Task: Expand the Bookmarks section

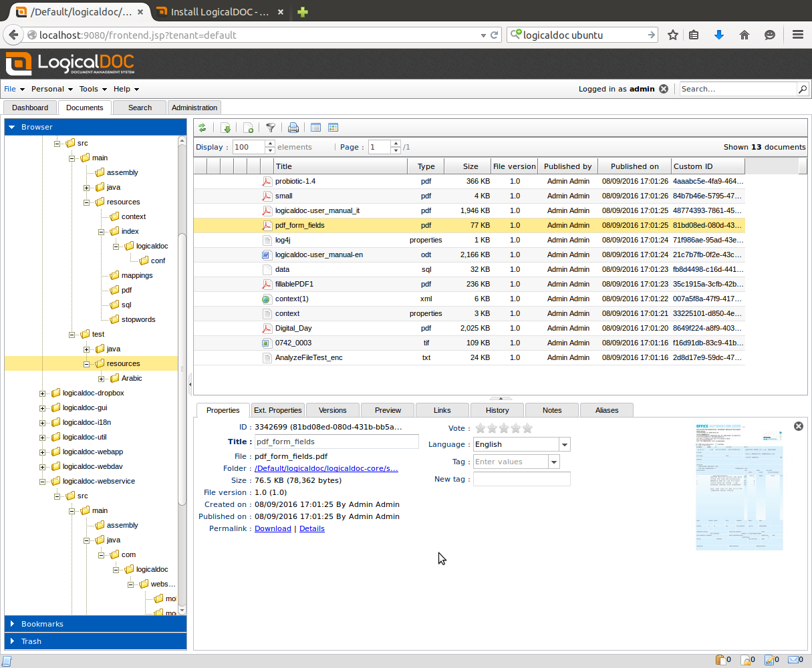Action: click(96, 624)
